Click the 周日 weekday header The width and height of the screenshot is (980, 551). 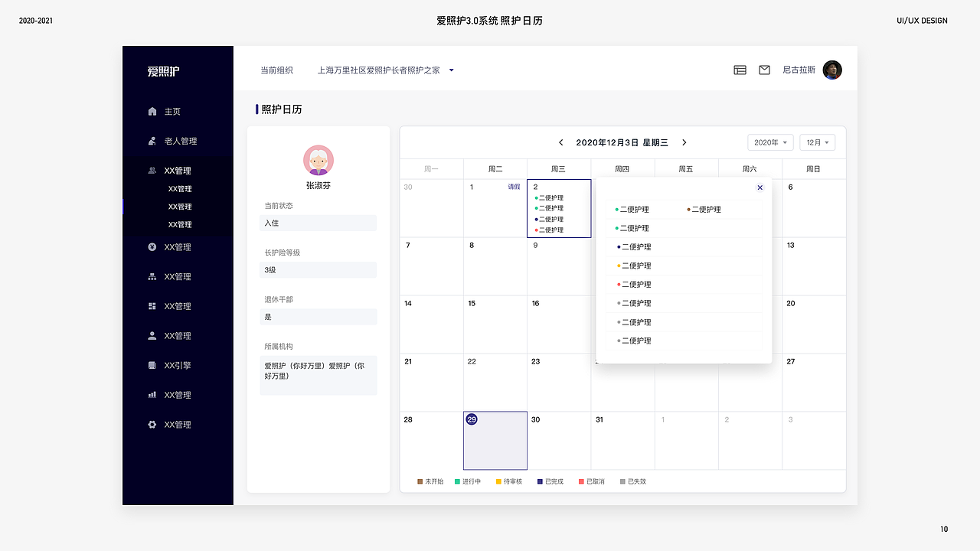click(x=814, y=169)
